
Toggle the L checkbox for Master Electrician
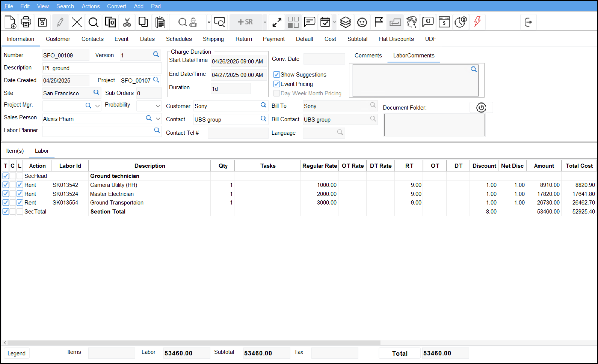pos(20,194)
